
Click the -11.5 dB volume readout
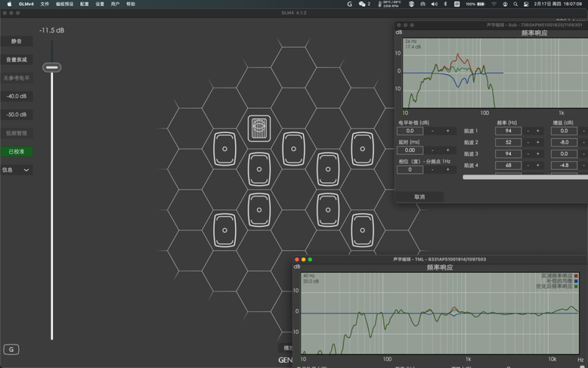click(51, 30)
